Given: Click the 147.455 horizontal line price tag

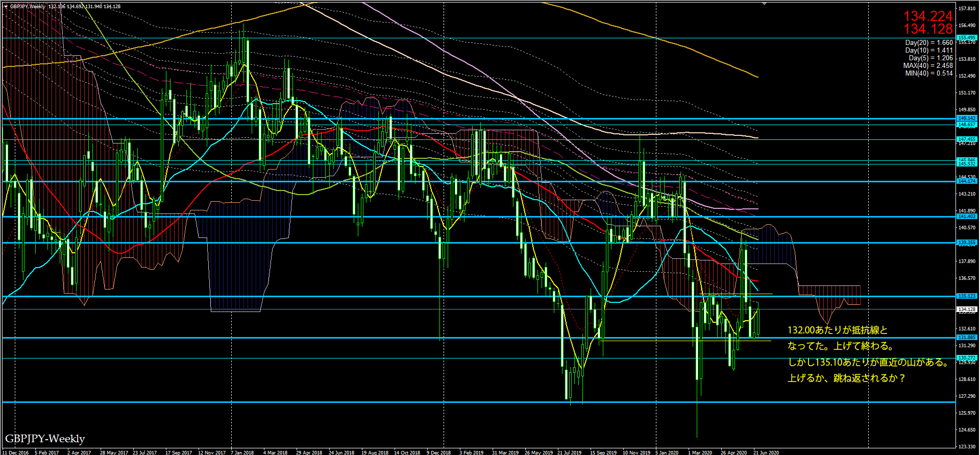Looking at the screenshot, I should (967, 139).
